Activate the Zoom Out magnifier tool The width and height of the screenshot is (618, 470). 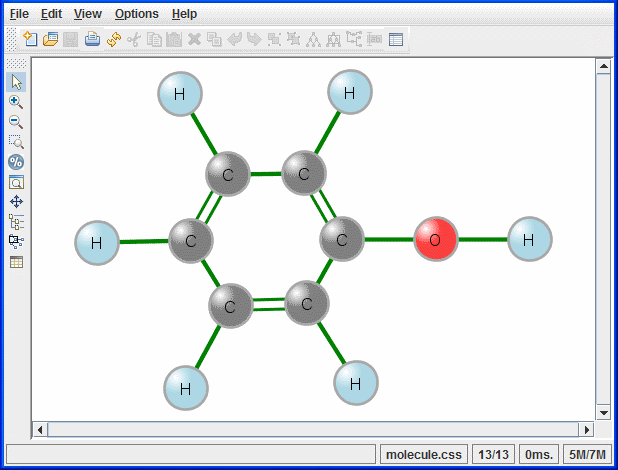pos(16,122)
